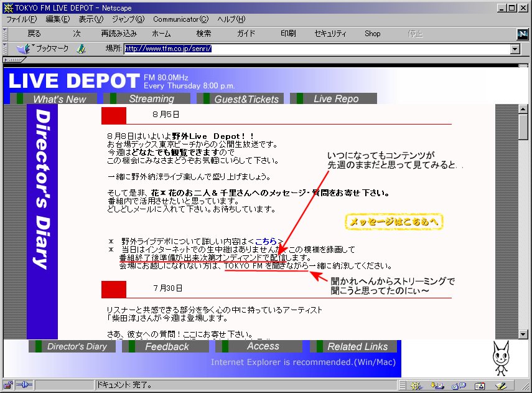Image resolution: width=532 pixels, height=393 pixels.
Task: Open the What's New page tab
Action: 54,99
